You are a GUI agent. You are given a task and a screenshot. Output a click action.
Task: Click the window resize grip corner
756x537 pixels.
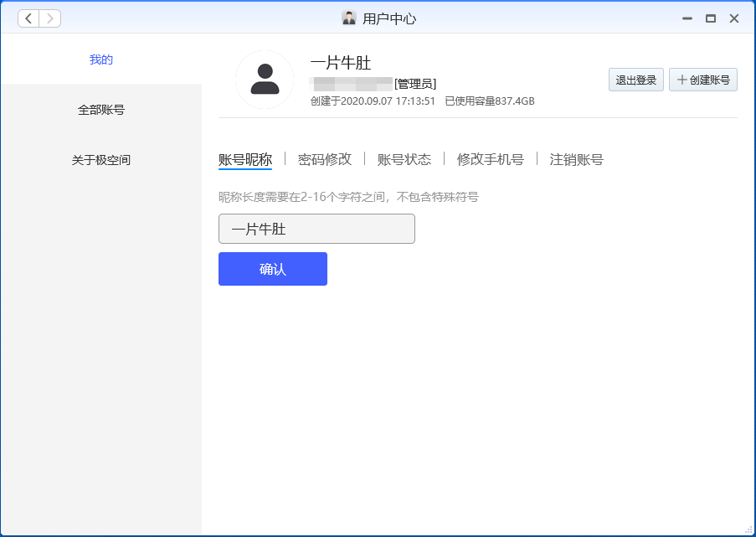748,530
